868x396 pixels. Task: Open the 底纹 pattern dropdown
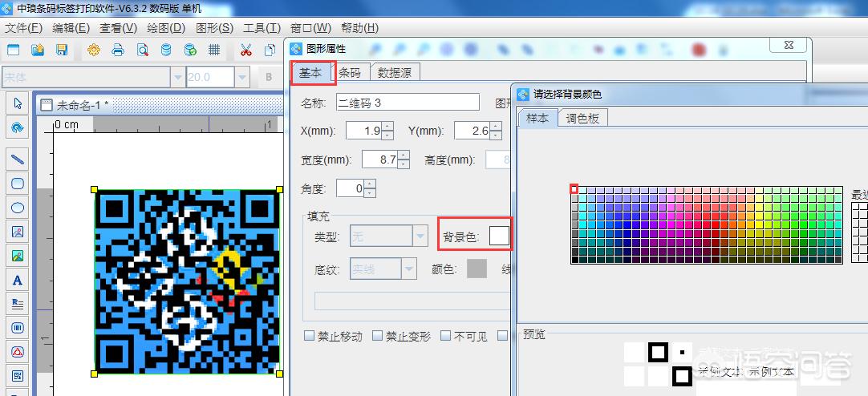pos(410,269)
